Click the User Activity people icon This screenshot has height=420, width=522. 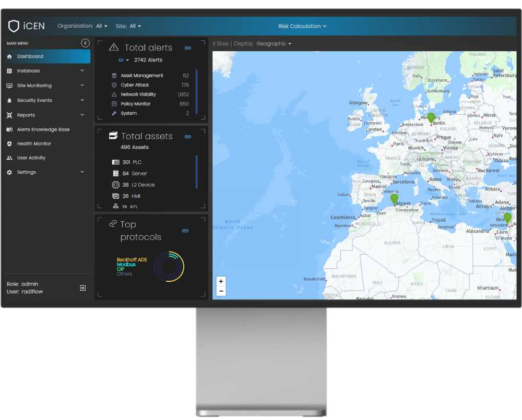(x=9, y=158)
